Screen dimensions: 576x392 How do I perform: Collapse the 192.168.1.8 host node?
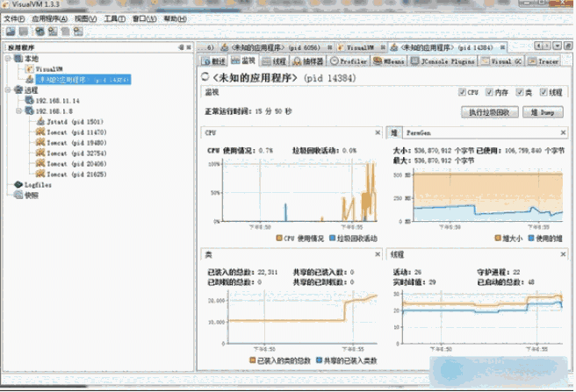[x=18, y=110]
